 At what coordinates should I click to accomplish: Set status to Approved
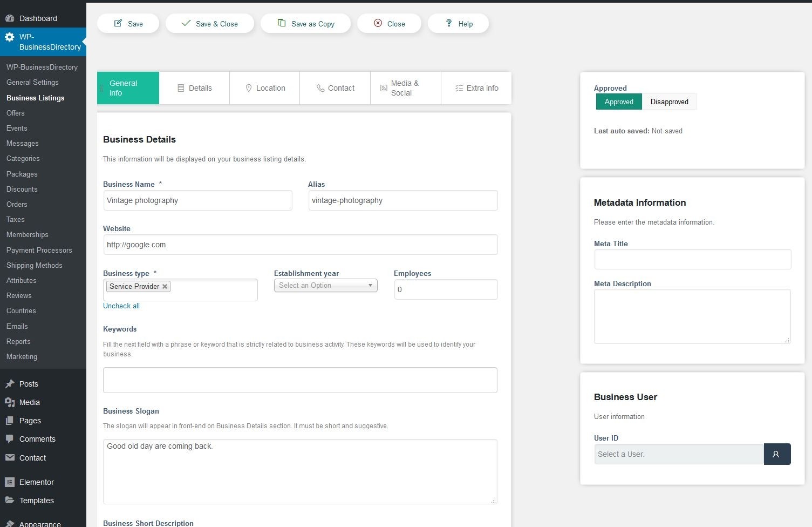[619, 102]
